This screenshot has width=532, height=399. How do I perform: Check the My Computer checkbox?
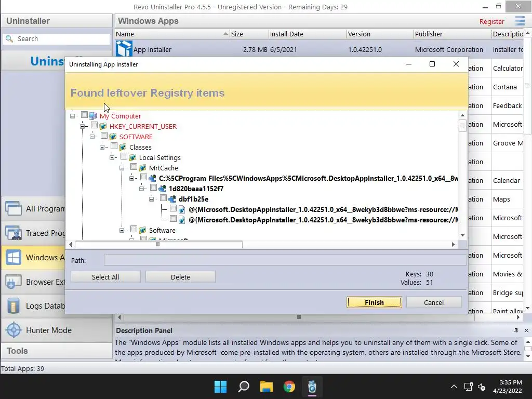85,115
